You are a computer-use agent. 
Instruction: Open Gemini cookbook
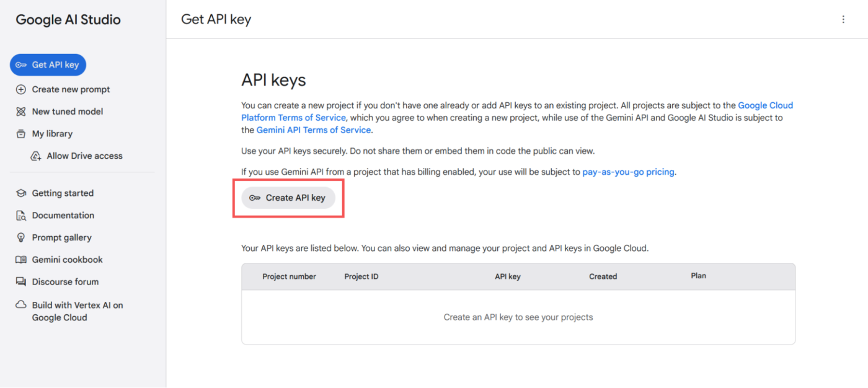click(68, 260)
